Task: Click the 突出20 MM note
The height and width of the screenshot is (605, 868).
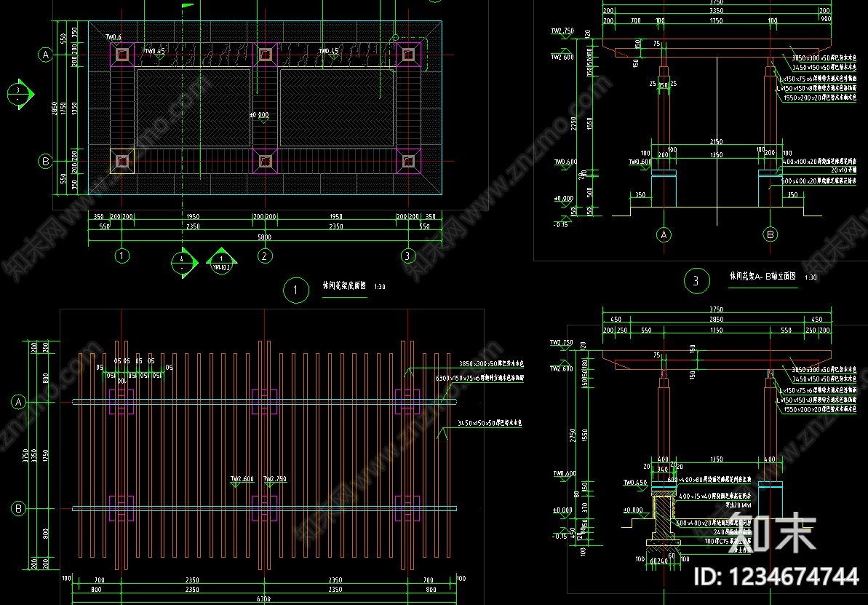Action: [x=737, y=505]
